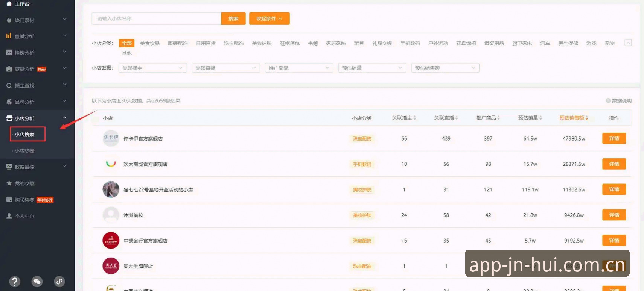Click the 周大生旗舰店 logo

pyautogui.click(x=111, y=266)
